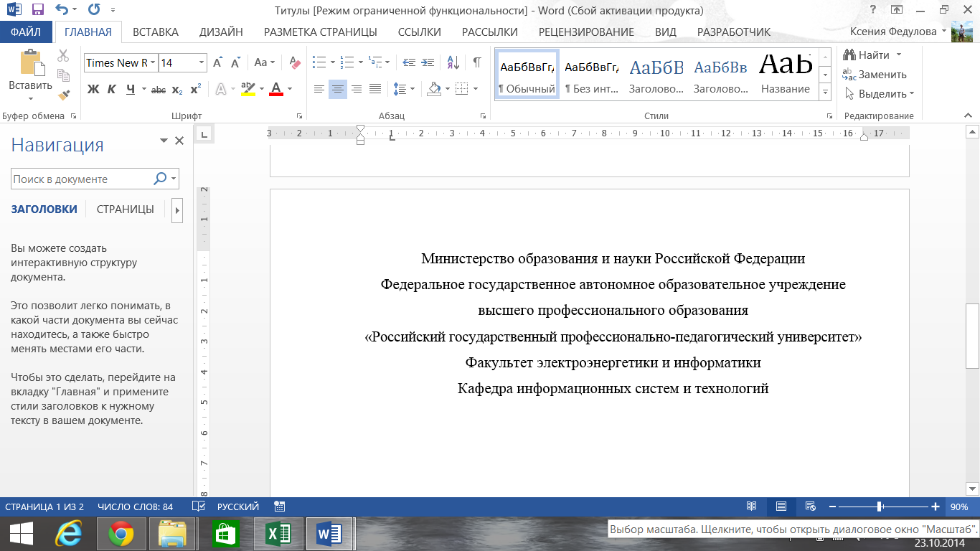Click the Paste (Вставить) clipboard icon

(30, 62)
